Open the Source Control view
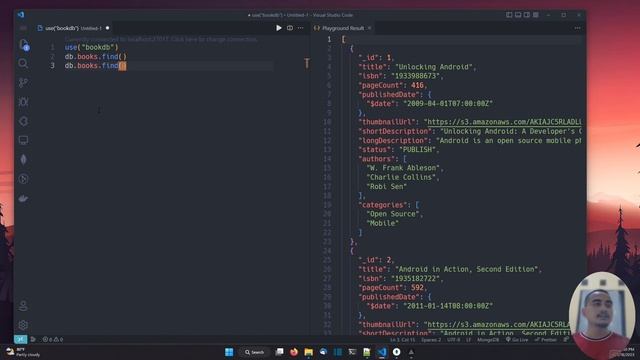The image size is (640, 360). (23, 82)
